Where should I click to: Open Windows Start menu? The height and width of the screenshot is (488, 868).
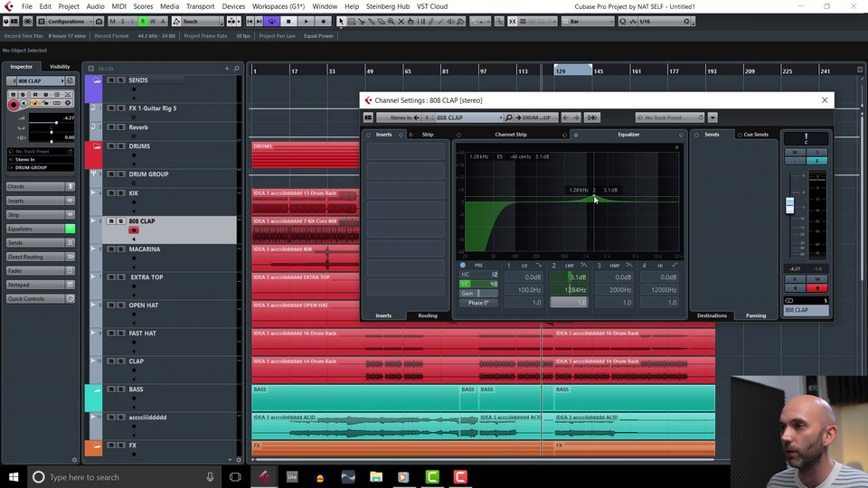14,477
